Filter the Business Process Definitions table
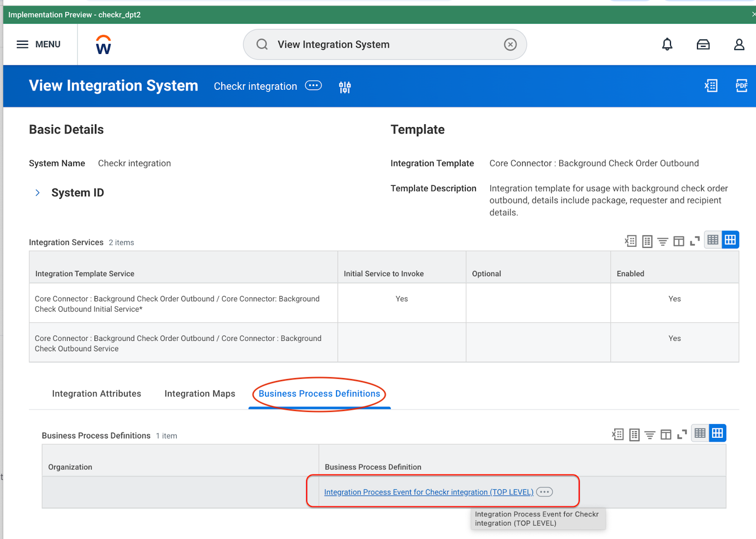Viewport: 756px width, 539px height. (x=650, y=435)
